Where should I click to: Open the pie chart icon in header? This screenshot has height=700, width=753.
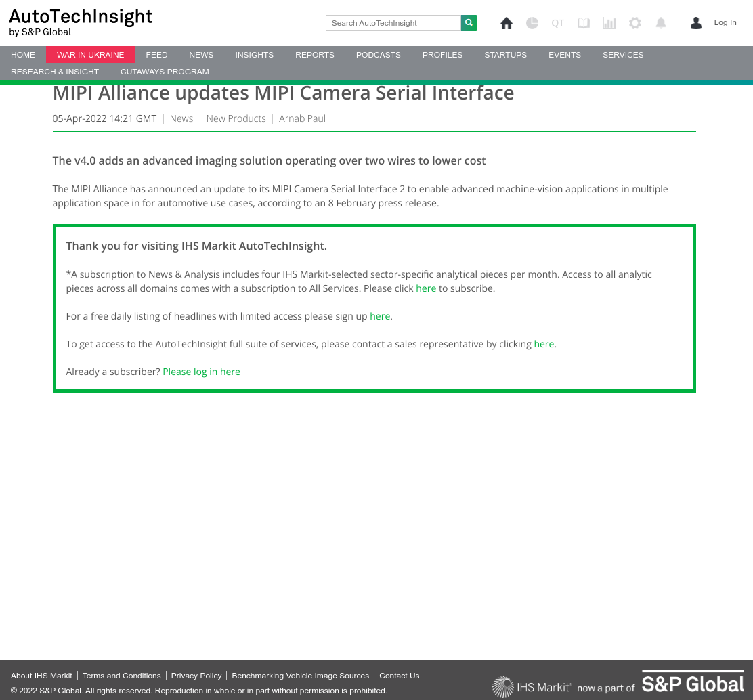[532, 23]
